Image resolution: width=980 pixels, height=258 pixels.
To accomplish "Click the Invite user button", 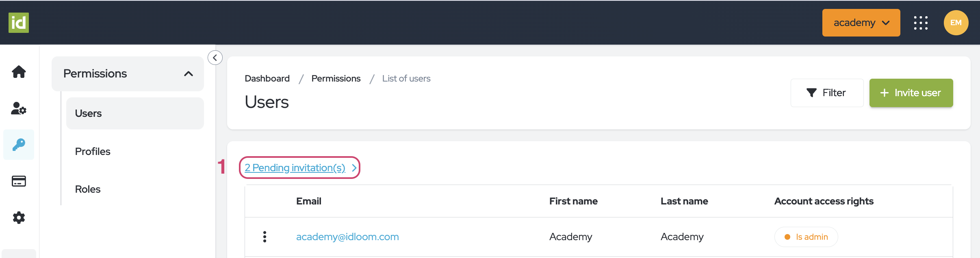I will [911, 93].
